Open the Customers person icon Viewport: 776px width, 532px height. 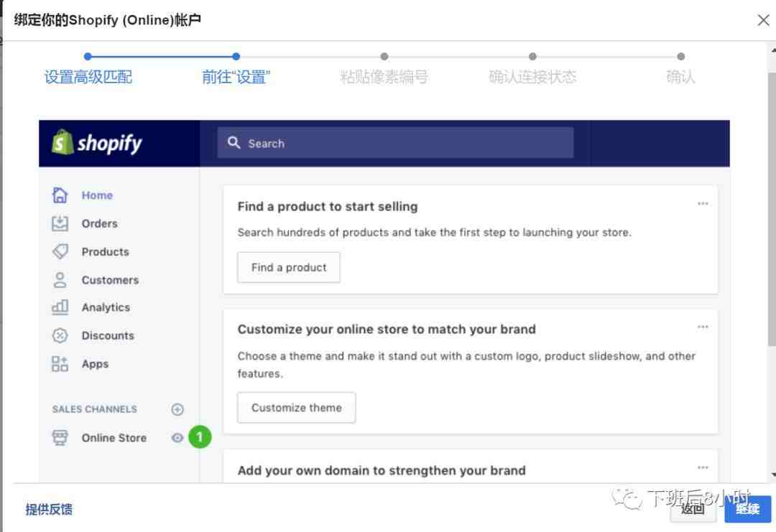pos(60,280)
